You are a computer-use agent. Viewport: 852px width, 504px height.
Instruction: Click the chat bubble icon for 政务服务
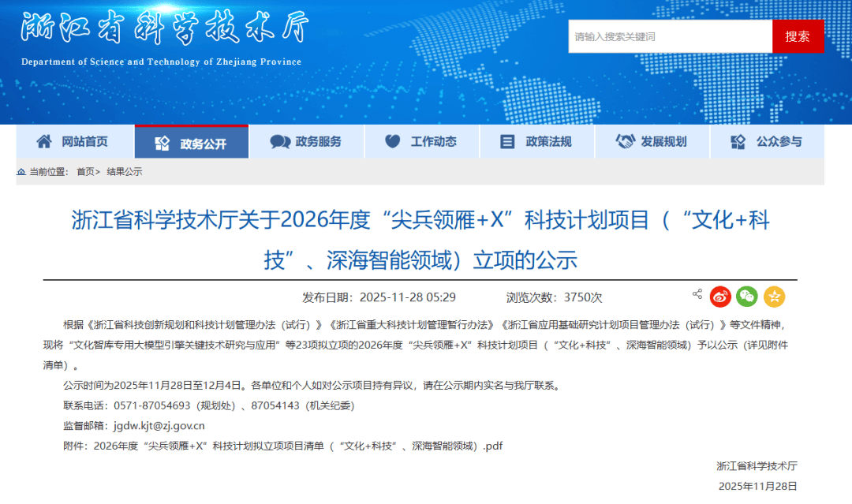tap(279, 142)
